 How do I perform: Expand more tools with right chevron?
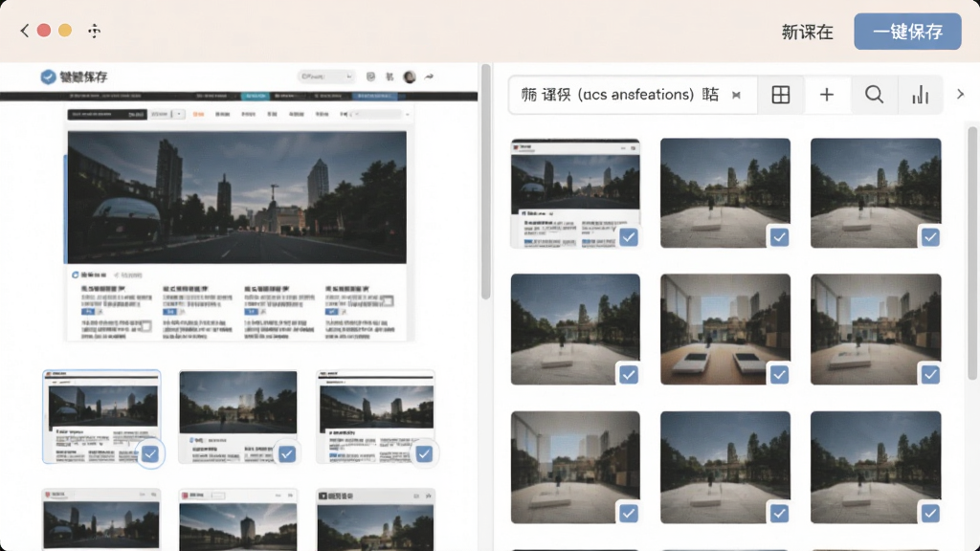point(961,95)
